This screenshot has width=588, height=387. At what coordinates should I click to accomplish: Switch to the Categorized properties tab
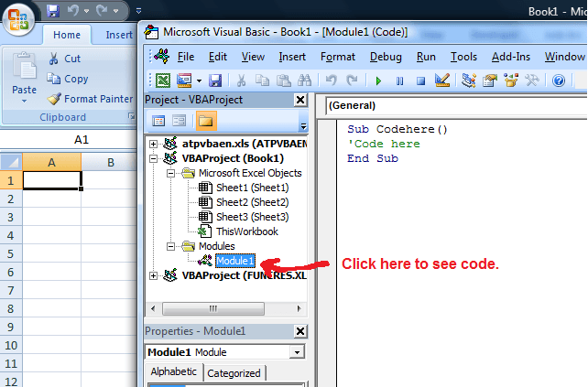click(x=234, y=372)
